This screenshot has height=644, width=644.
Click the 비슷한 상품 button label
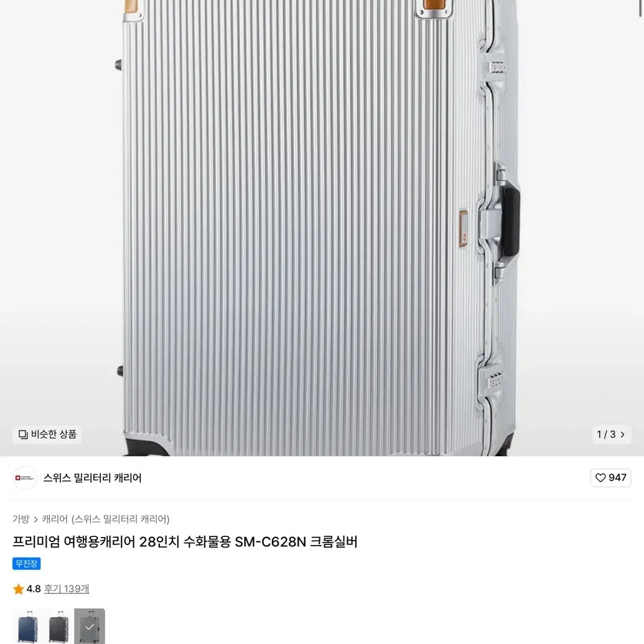click(54, 434)
